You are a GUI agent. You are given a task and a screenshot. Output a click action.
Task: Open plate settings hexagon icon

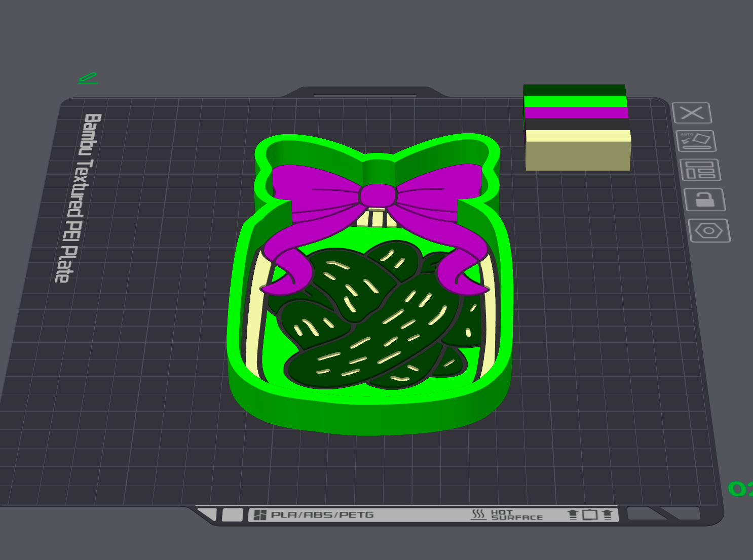709,231
